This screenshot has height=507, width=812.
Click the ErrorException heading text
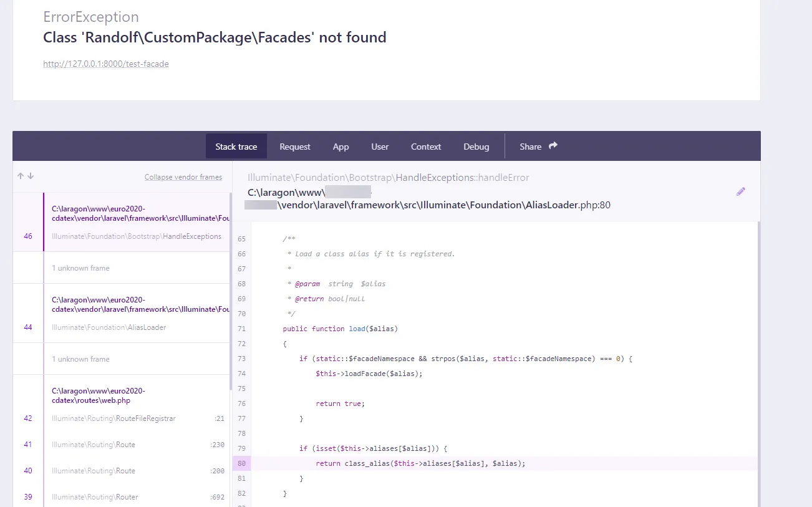[91, 17]
